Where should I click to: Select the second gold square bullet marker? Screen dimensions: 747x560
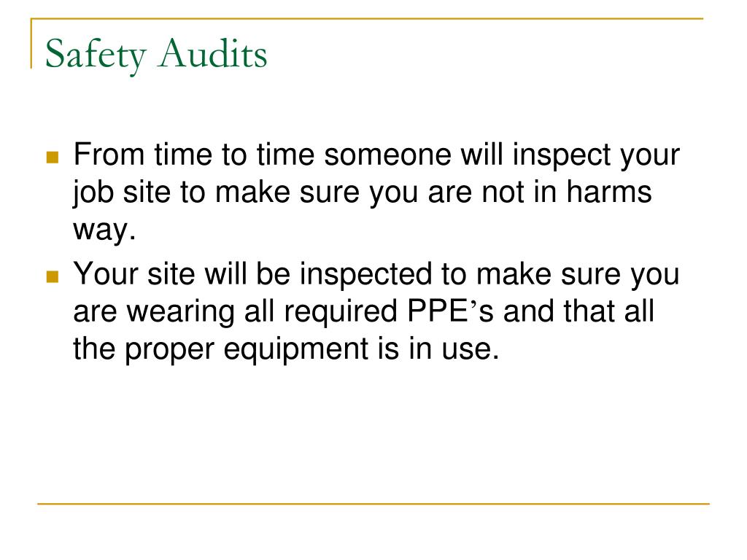coord(53,276)
